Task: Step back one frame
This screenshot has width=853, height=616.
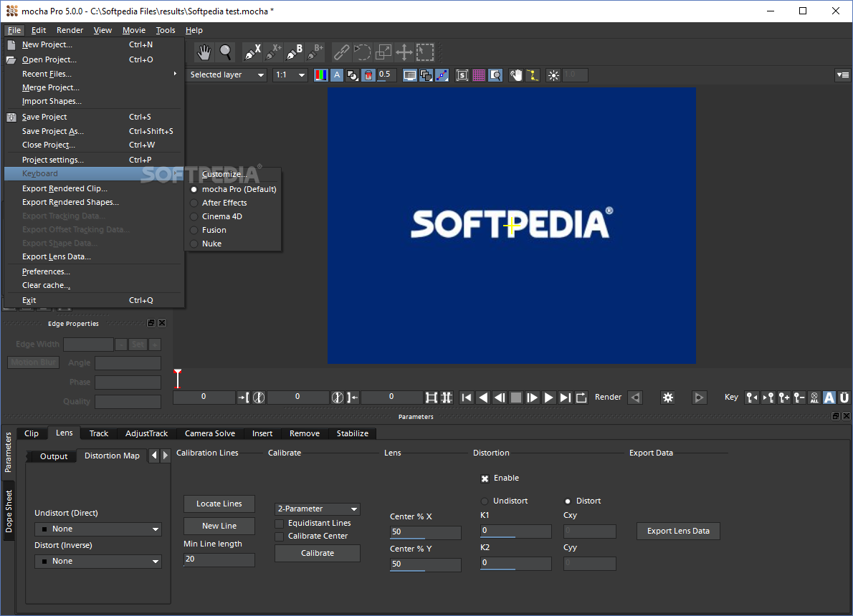Action: [x=500, y=398]
